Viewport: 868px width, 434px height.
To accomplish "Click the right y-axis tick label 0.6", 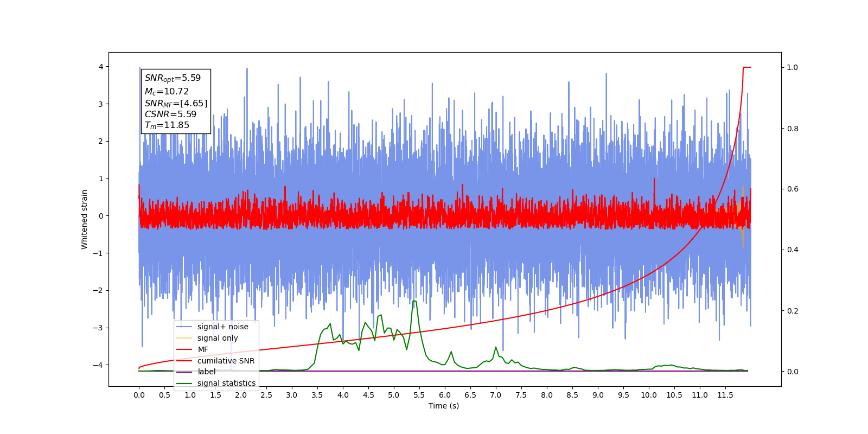I will (x=793, y=189).
